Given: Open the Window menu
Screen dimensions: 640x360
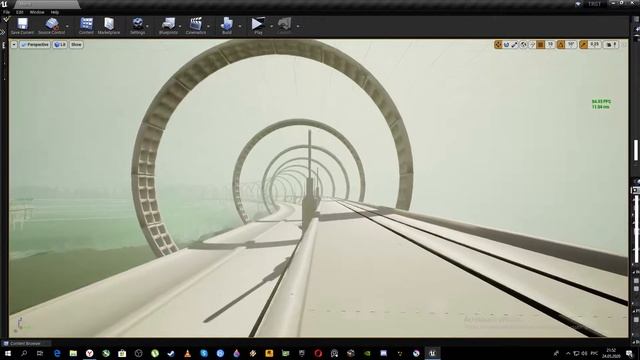Looking at the screenshot, I should tap(37, 12).
